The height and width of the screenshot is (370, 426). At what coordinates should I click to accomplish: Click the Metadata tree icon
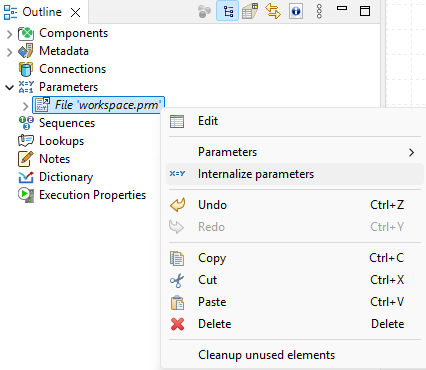point(26,51)
